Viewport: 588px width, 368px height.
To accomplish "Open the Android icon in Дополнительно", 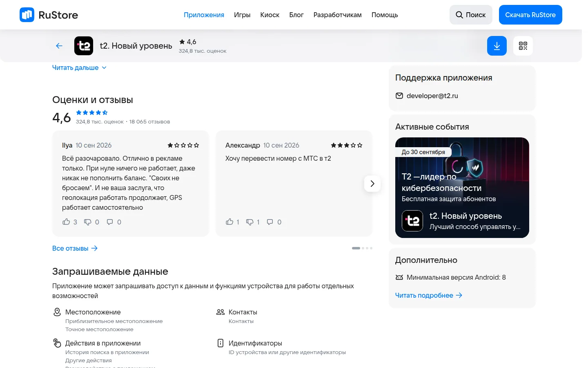I will click(399, 277).
